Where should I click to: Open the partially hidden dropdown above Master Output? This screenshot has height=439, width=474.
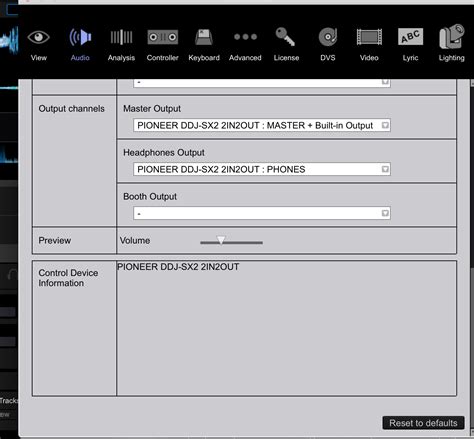pos(262,83)
